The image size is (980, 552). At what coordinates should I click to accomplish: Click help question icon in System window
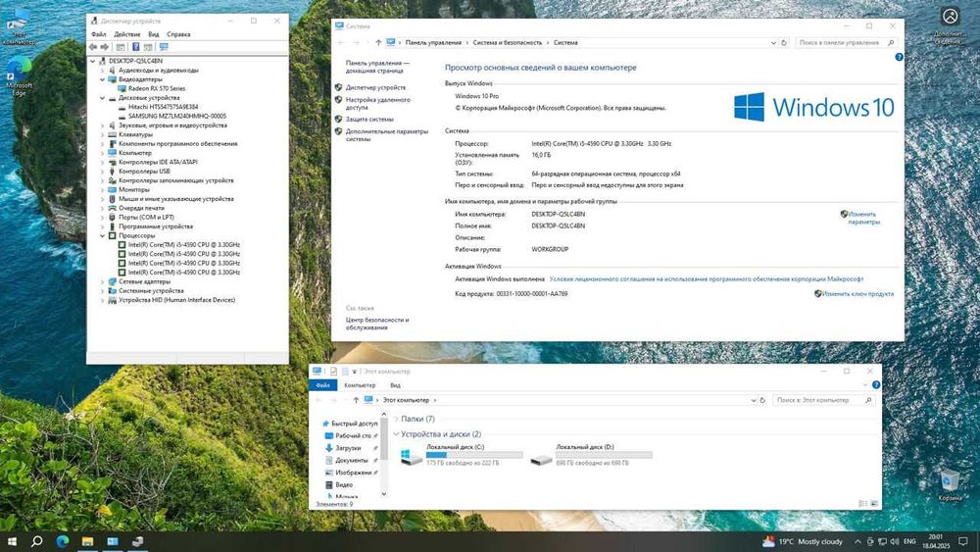pyautogui.click(x=899, y=57)
